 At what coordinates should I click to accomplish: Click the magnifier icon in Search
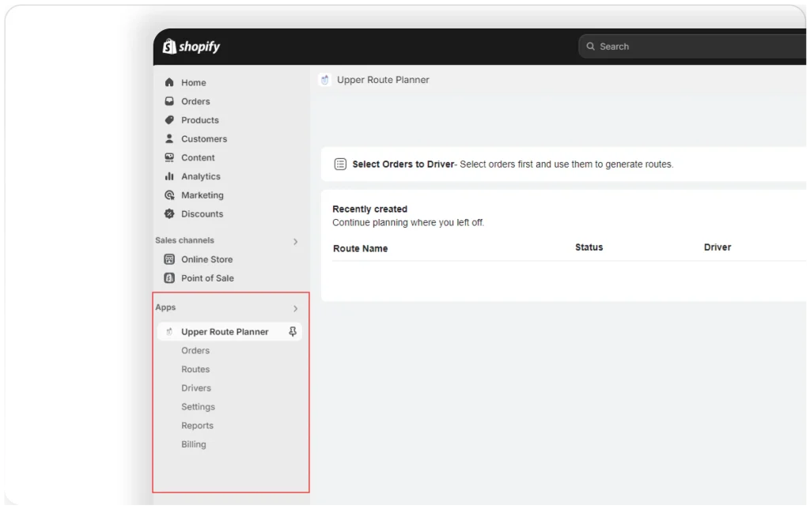590,47
